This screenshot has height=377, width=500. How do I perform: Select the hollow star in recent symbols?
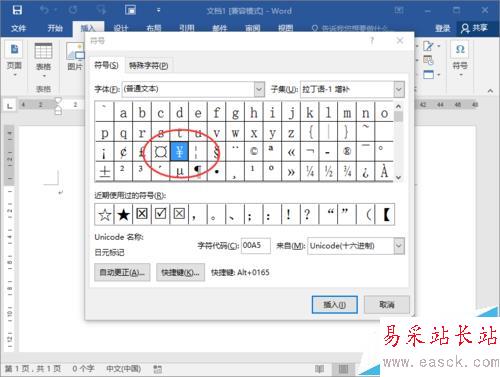tap(105, 214)
